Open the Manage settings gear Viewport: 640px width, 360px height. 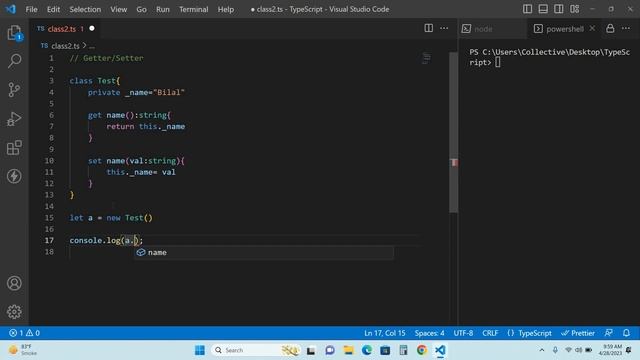[x=14, y=312]
